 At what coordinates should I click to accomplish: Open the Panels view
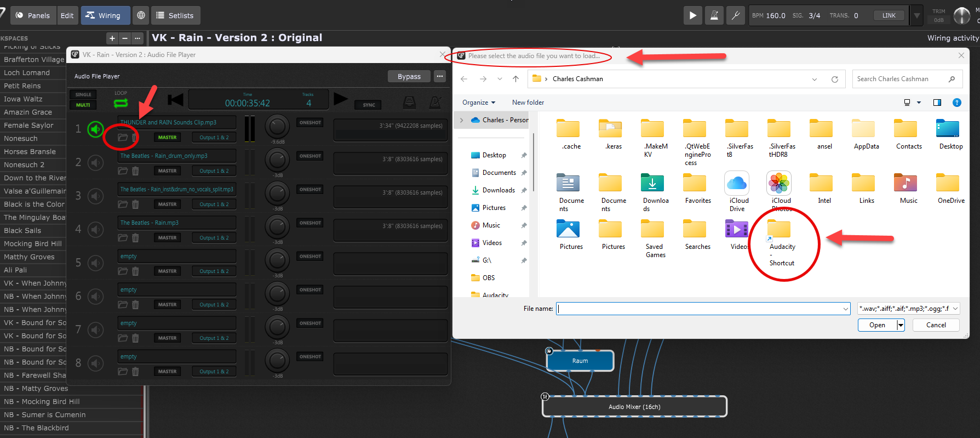pyautogui.click(x=33, y=15)
